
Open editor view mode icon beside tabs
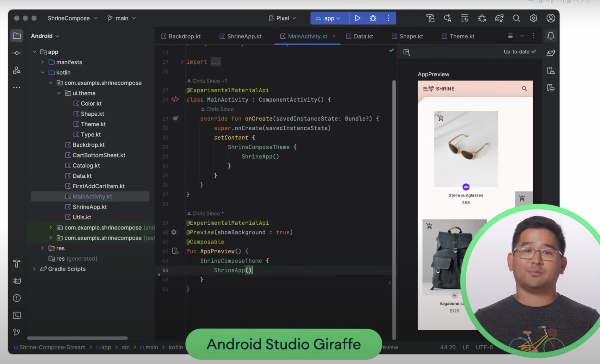pyautogui.click(x=510, y=36)
